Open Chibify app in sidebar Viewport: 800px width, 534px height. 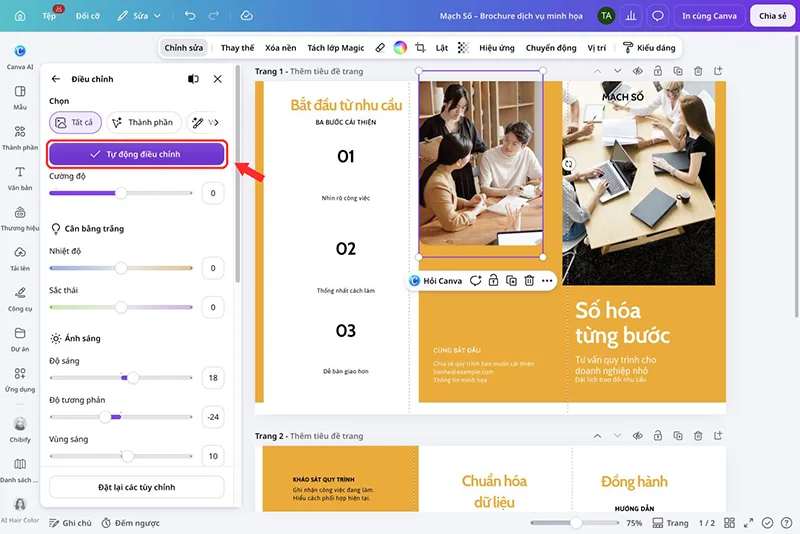20,429
